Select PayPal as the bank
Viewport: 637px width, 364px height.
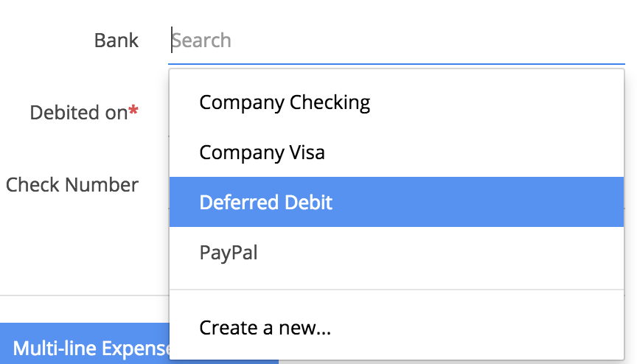pos(397,252)
